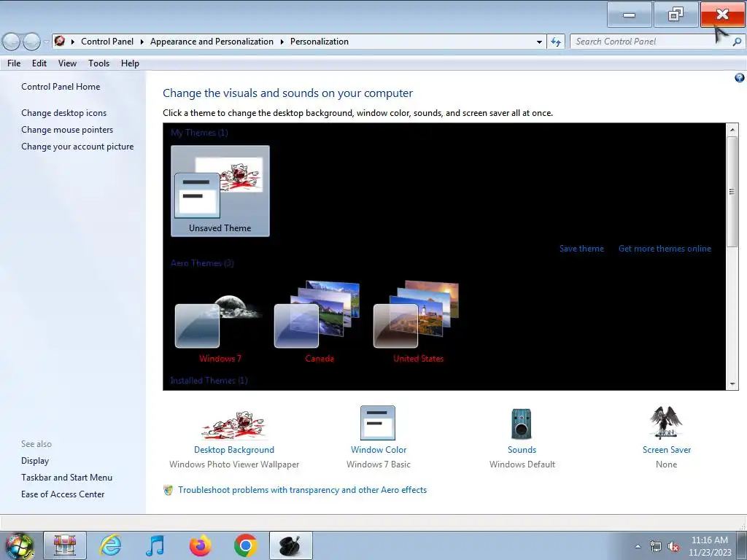747x560 pixels.
Task: Click the Sounds text link
Action: pyautogui.click(x=522, y=449)
